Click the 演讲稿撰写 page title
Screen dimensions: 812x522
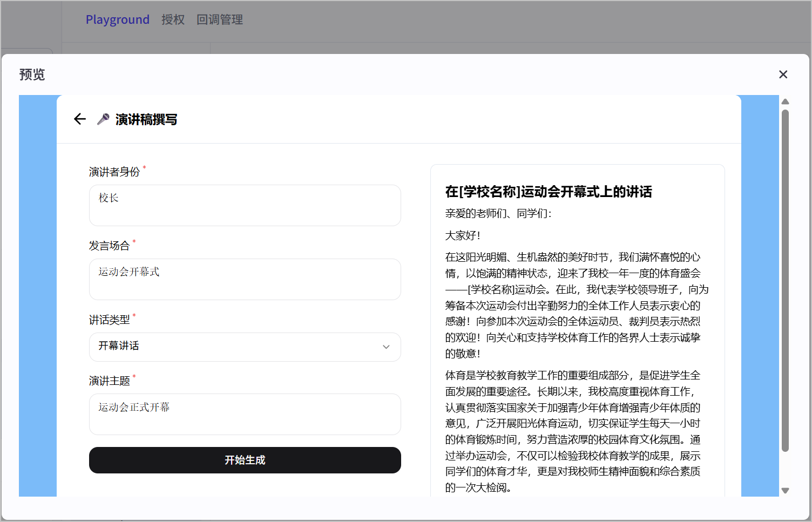146,119
